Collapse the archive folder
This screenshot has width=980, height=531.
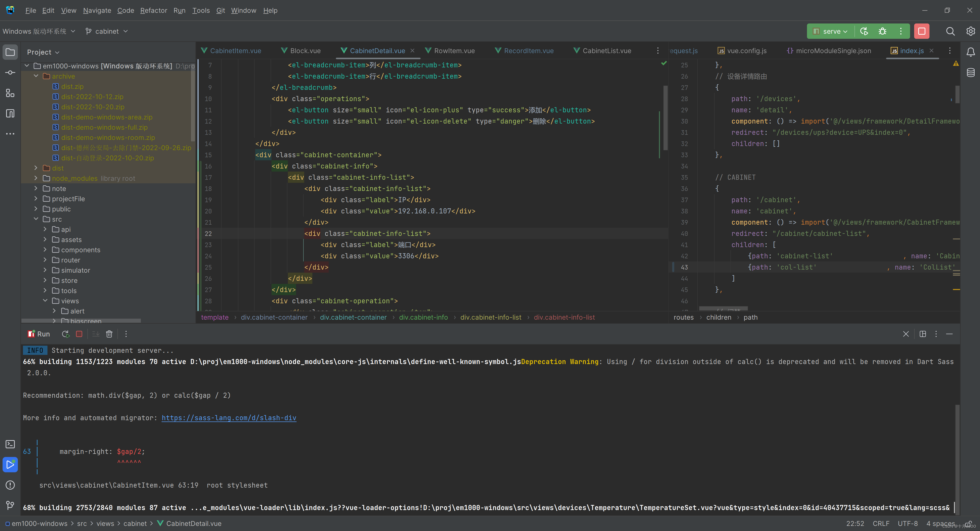36,76
